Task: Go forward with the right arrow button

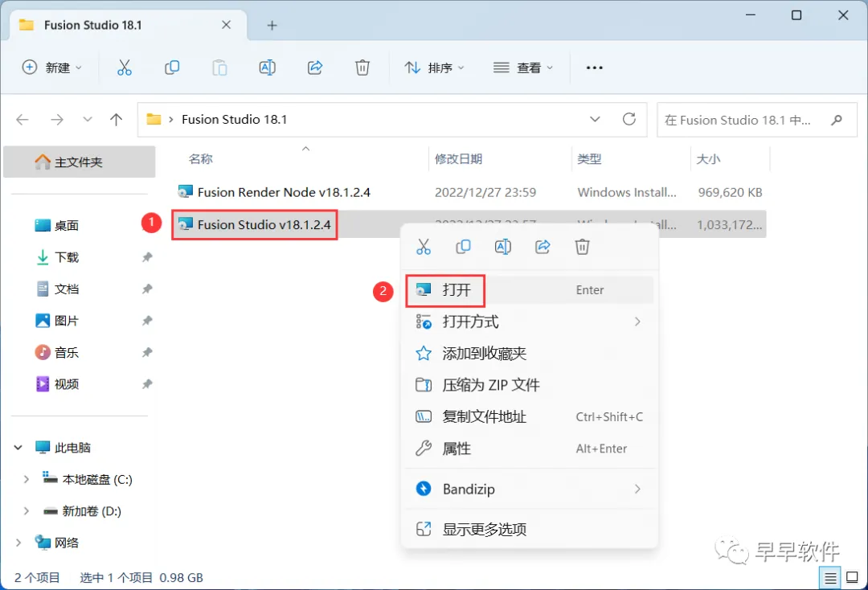Action: 57,120
